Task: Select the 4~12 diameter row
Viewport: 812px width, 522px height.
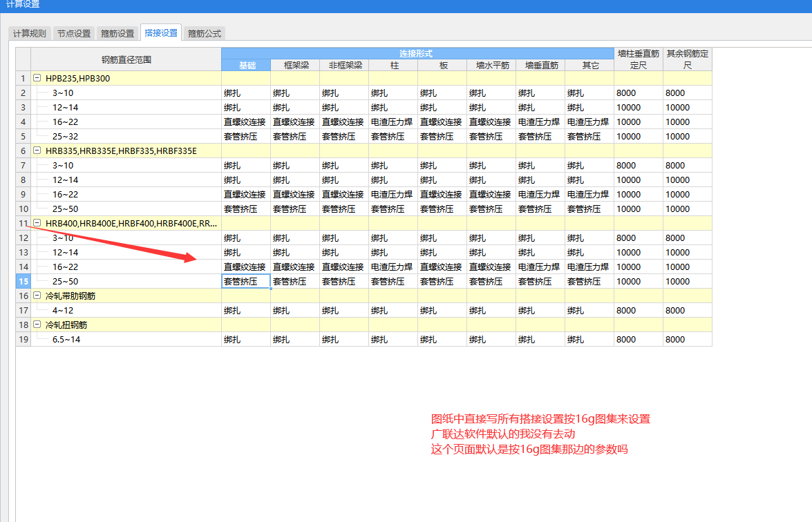Action: 126,311
